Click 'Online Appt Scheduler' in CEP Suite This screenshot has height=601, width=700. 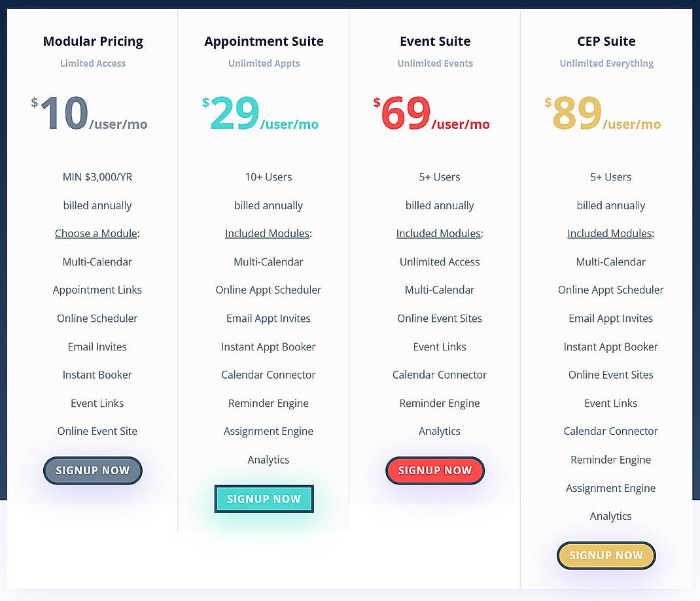[x=611, y=290]
